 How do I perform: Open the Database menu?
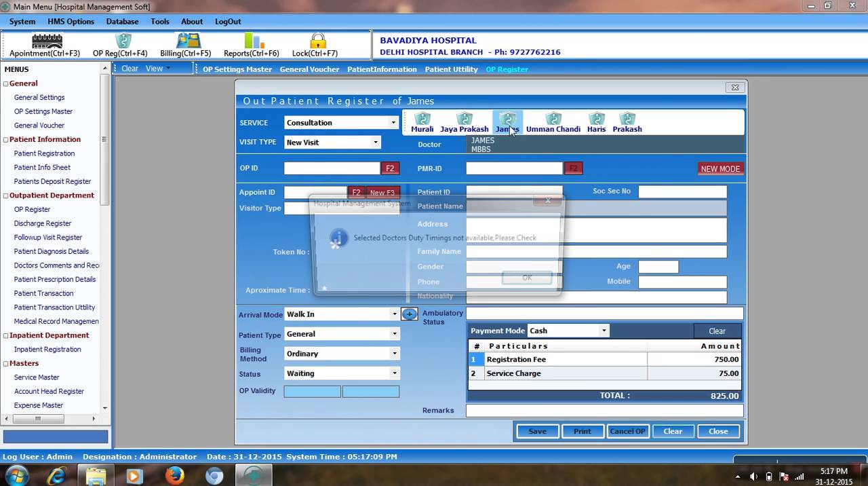coord(122,22)
